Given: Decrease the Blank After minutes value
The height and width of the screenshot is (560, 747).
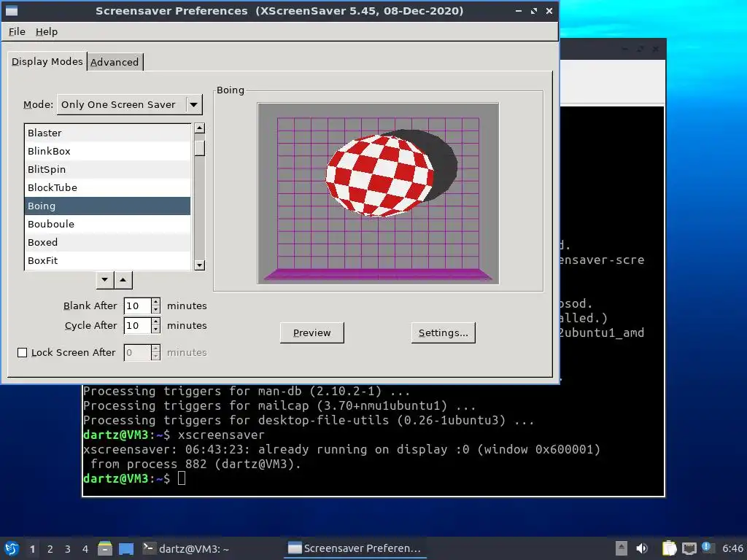Looking at the screenshot, I should click(x=156, y=310).
